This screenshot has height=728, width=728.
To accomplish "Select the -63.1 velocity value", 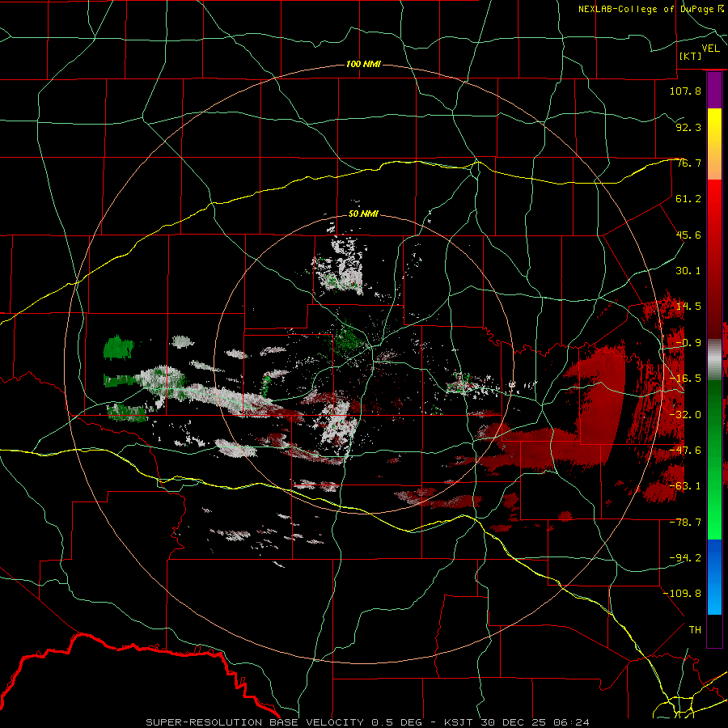I will pyautogui.click(x=685, y=486).
